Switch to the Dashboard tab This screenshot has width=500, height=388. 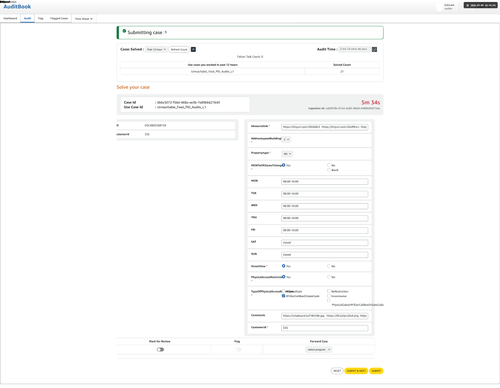pos(10,18)
